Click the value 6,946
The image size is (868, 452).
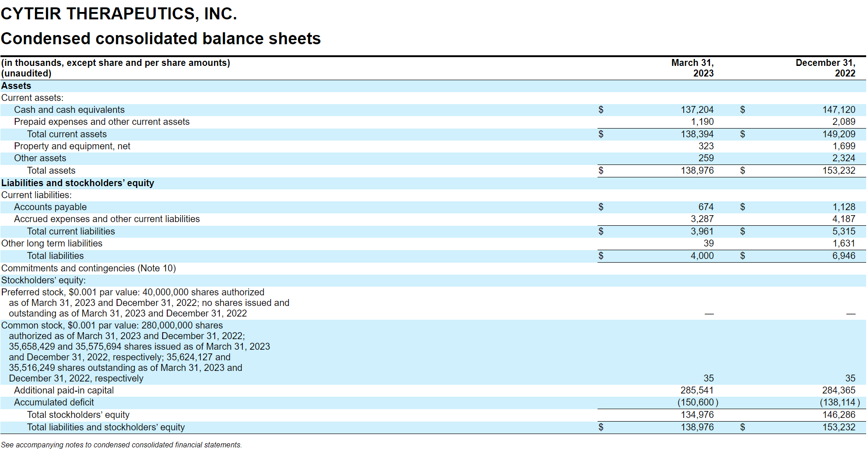(x=844, y=256)
